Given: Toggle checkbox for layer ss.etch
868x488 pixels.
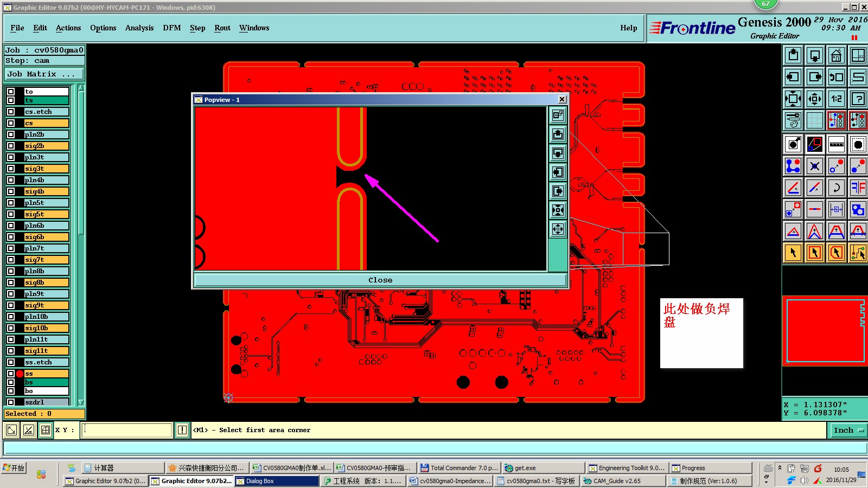Looking at the screenshot, I should click(x=11, y=362).
